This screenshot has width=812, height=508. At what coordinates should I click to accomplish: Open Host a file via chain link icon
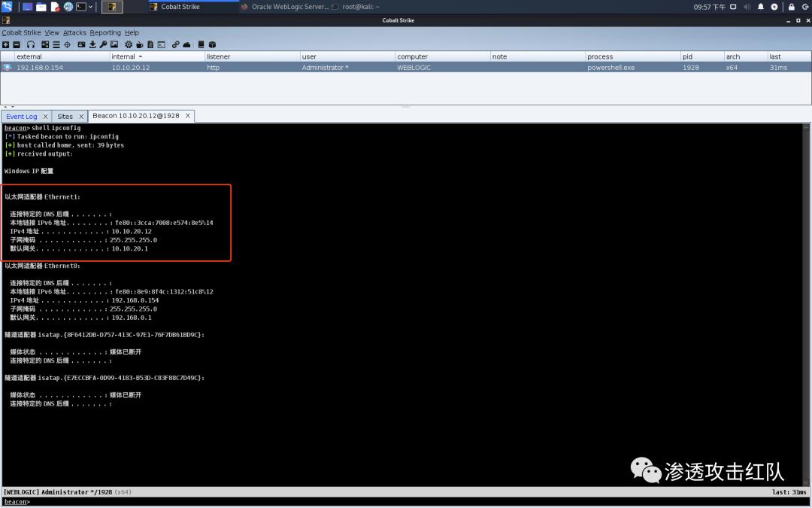[175, 44]
